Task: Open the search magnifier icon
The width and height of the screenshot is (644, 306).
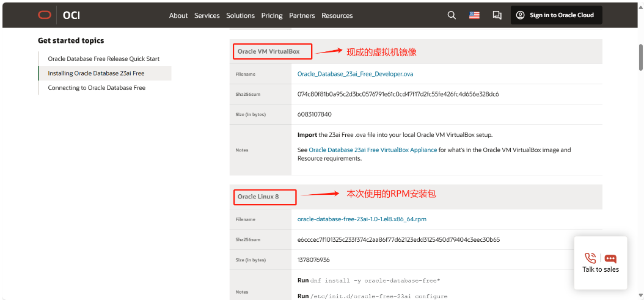Action: [x=452, y=15]
